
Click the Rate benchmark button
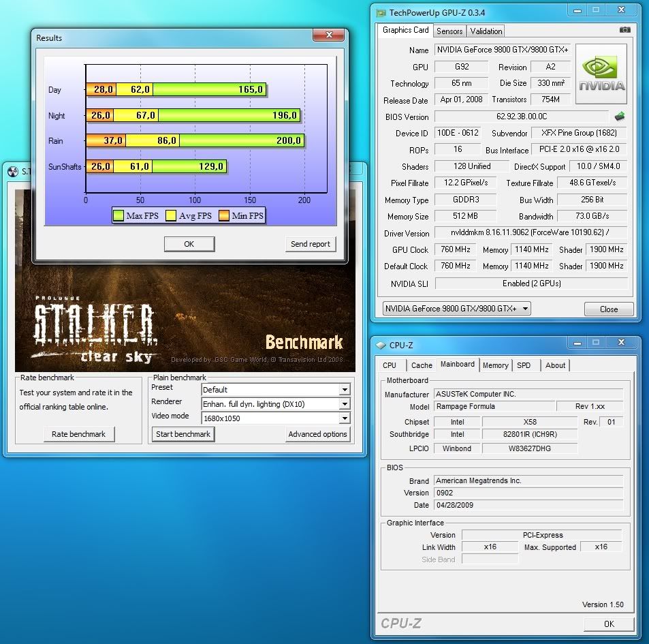[78, 434]
